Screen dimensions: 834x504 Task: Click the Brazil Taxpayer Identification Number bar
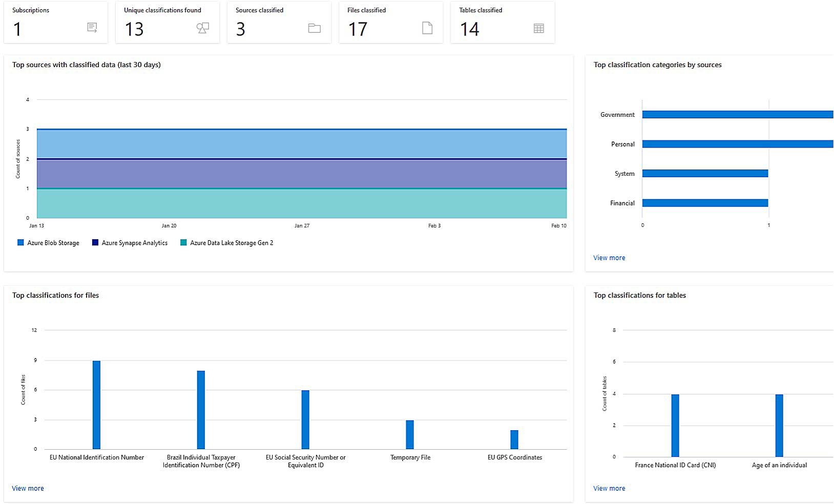click(201, 410)
